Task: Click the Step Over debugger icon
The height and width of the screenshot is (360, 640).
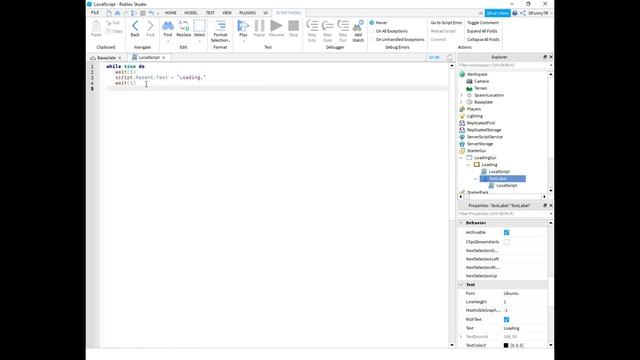Action: click(x=327, y=26)
